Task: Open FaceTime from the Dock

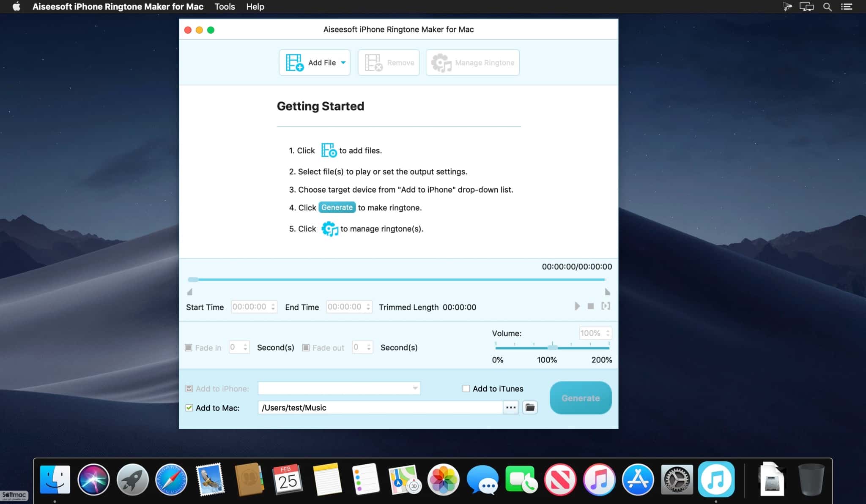Action: (x=521, y=479)
